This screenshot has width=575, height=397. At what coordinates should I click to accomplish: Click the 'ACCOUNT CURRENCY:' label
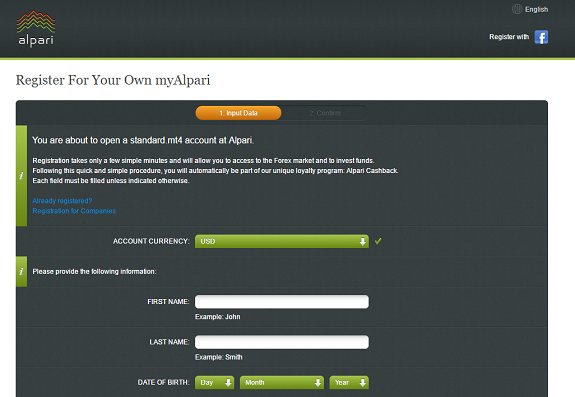pyautogui.click(x=151, y=241)
